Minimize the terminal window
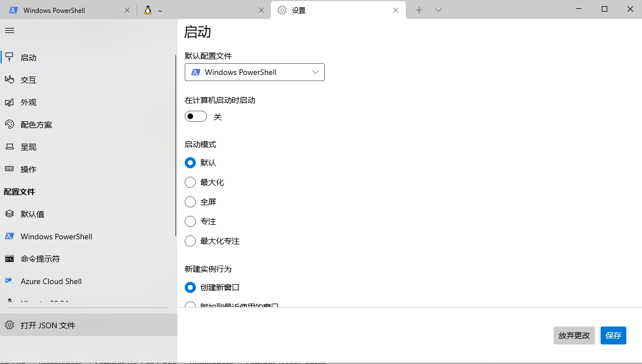Viewport: 642px width, 364px height. pos(579,9)
